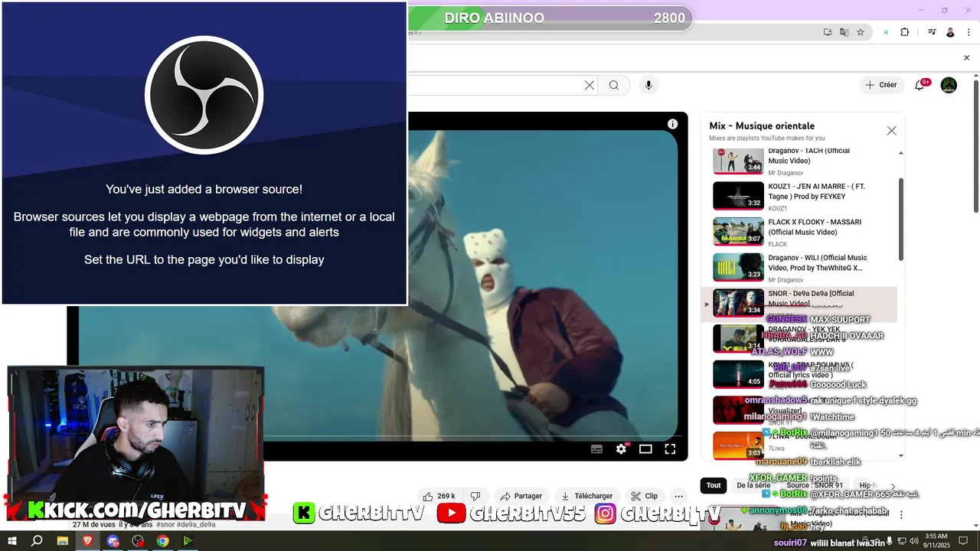Click the green X extension icon
This screenshot has height=551, width=980.
pyautogui.click(x=886, y=32)
